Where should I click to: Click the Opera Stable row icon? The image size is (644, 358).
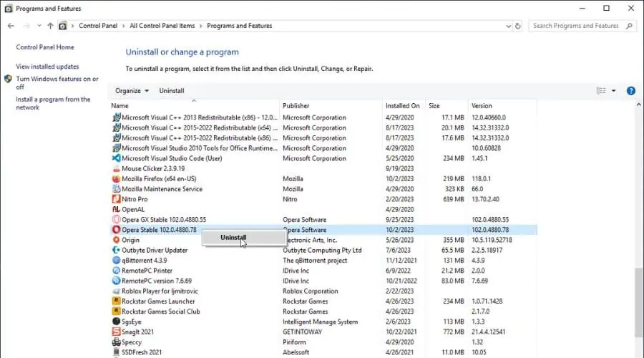point(116,230)
